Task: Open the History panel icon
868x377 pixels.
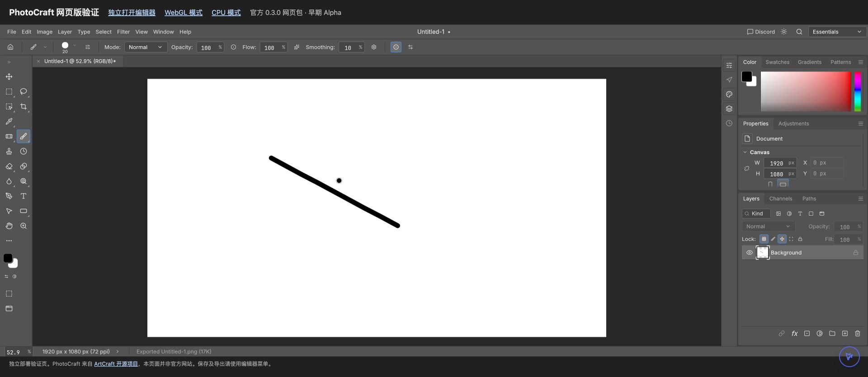Action: tap(729, 123)
